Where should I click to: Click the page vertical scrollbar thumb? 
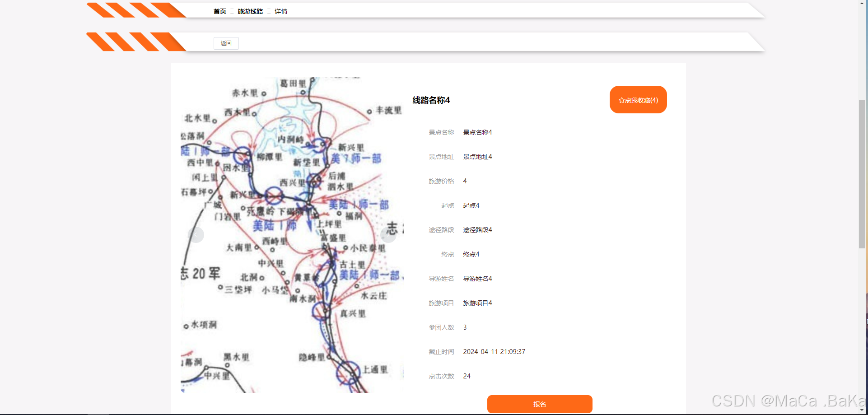click(862, 174)
